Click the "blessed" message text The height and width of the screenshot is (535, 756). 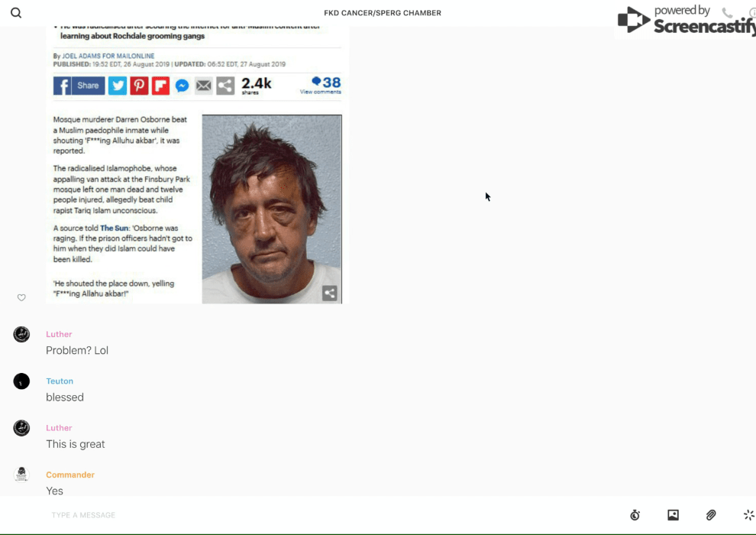[x=65, y=397]
